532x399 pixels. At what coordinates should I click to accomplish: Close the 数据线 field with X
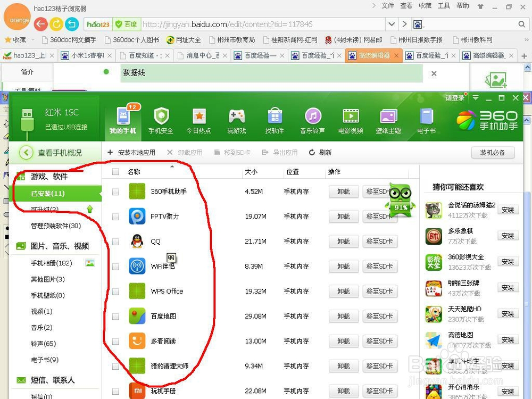[434, 73]
